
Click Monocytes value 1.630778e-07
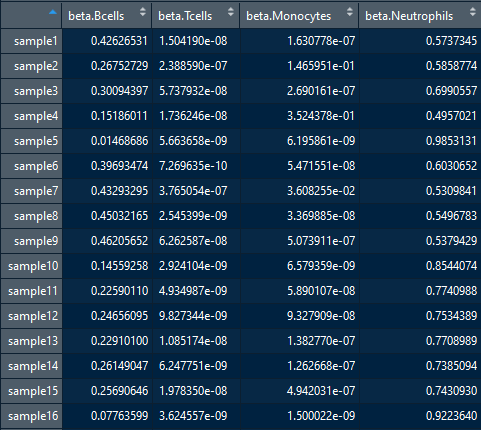tap(321, 41)
